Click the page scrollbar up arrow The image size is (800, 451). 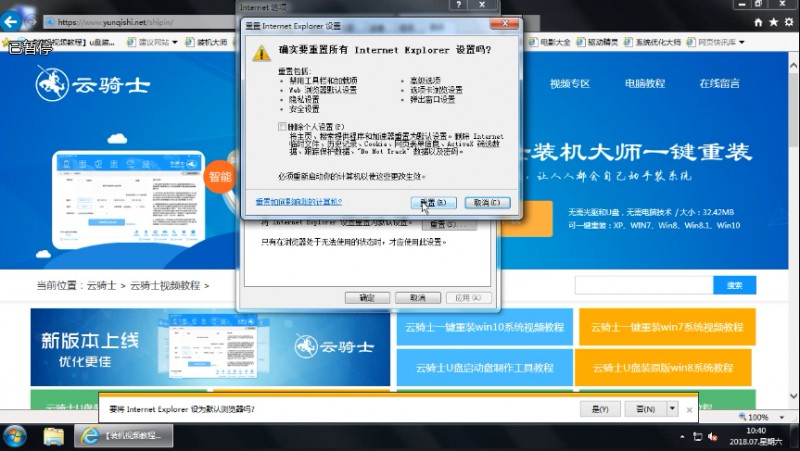[x=793, y=66]
